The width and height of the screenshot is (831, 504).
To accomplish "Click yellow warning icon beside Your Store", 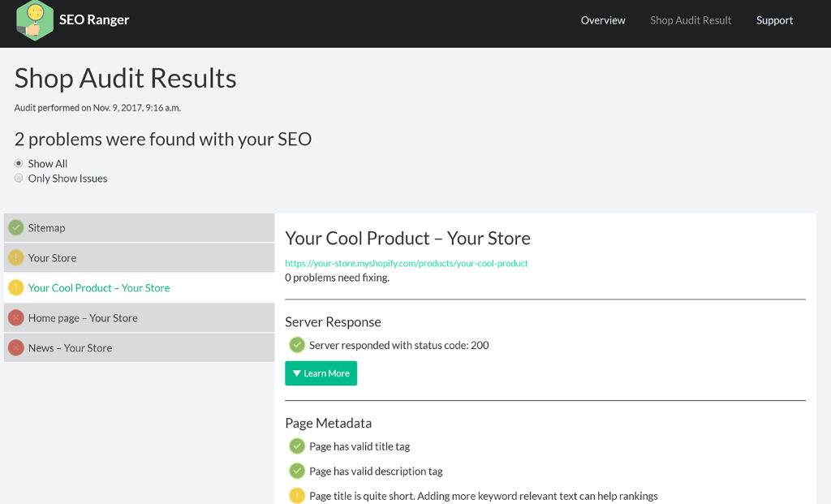I will pos(16,258).
